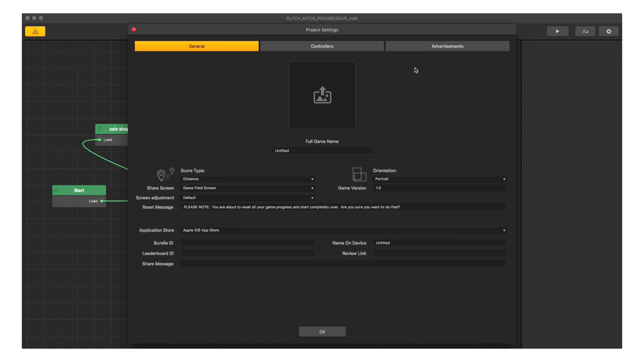Image resolution: width=644 pixels, height=362 pixels.
Task: Select the General tab
Action: (197, 46)
